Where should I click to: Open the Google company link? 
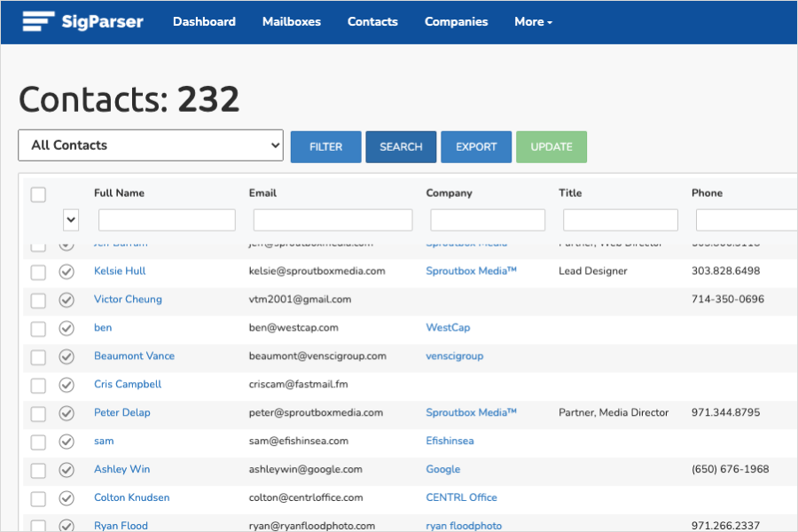442,469
